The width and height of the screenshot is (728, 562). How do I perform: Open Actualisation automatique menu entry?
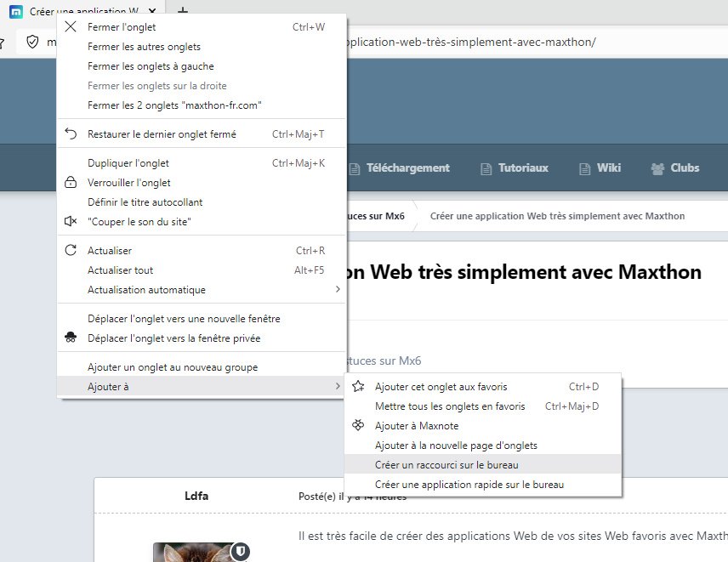(202, 290)
